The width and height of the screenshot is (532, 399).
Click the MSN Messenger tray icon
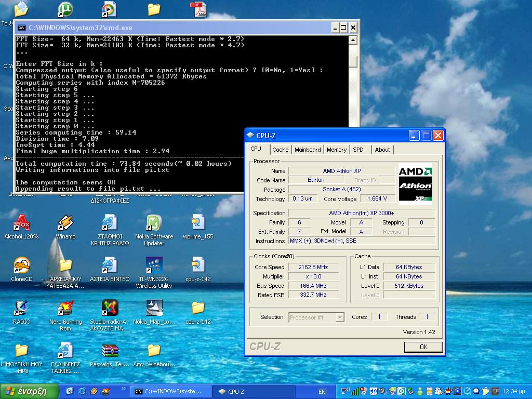point(420,391)
